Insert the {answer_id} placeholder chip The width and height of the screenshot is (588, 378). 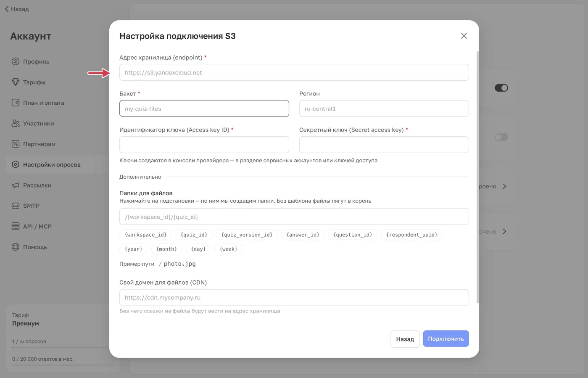[x=303, y=235]
